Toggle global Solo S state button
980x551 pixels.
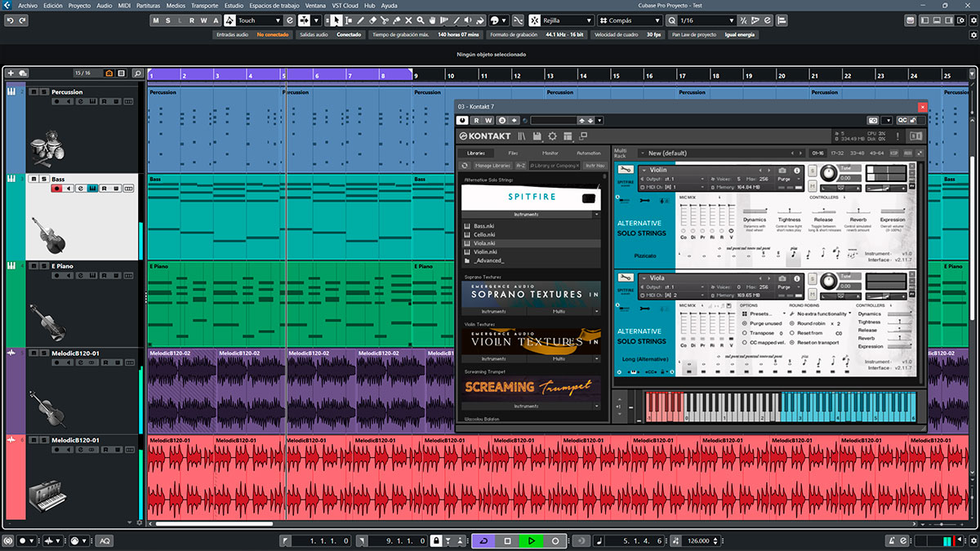[168, 20]
